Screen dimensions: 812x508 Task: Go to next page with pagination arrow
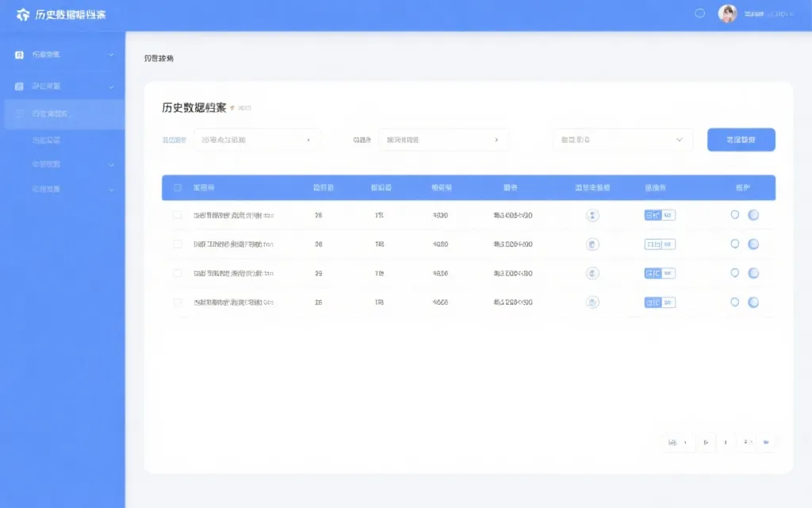(x=707, y=443)
